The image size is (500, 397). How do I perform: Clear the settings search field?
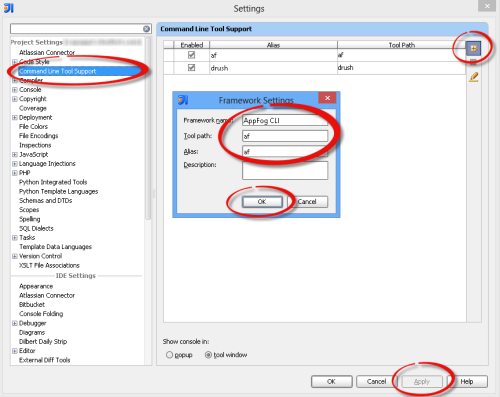pos(146,29)
